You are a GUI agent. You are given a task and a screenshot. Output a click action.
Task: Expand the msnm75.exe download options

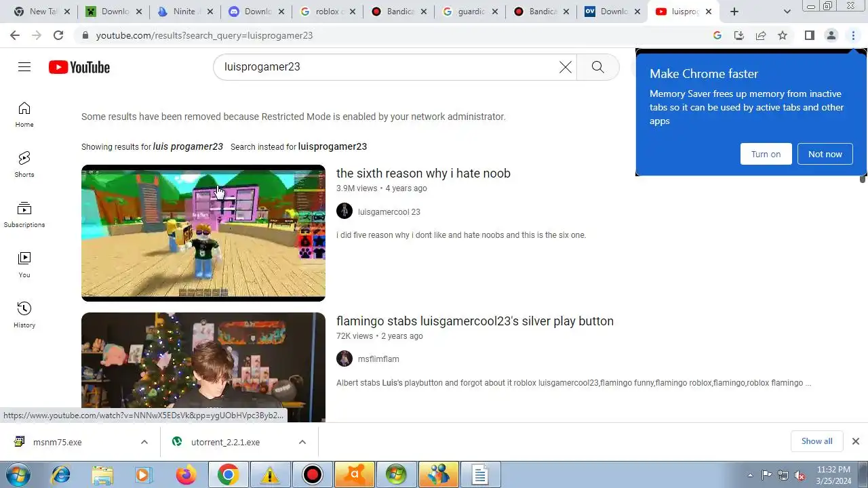(144, 442)
